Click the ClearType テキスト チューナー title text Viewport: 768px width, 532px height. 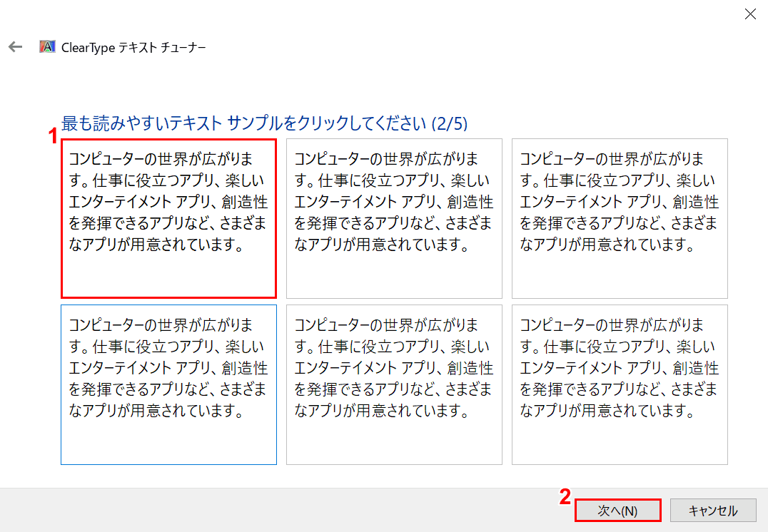[x=133, y=48]
